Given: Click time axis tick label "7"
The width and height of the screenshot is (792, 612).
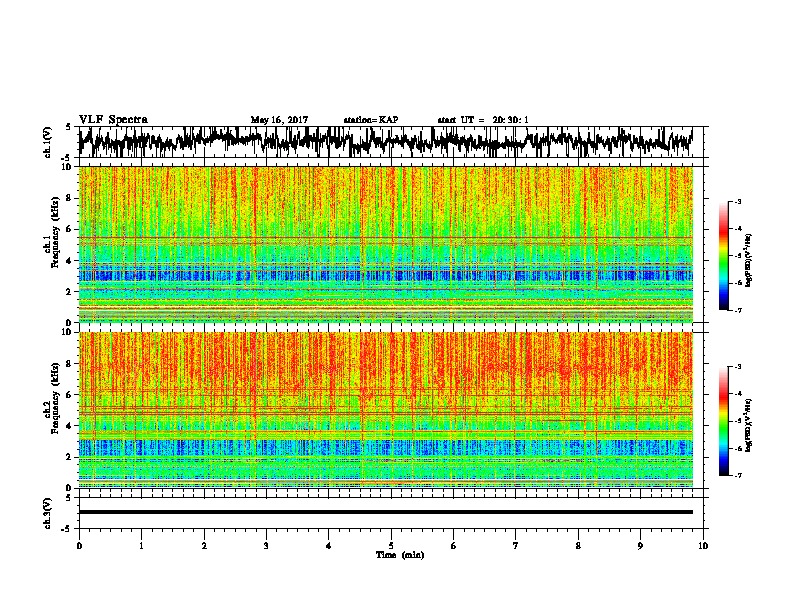Looking at the screenshot, I should point(516,546).
